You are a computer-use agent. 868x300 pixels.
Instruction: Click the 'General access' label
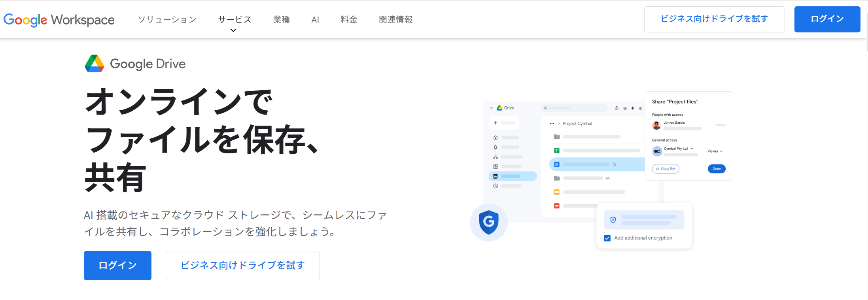[x=664, y=140]
